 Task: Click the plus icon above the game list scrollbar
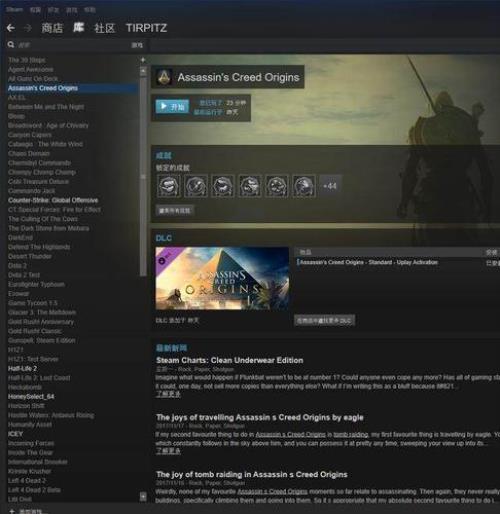click(x=143, y=60)
